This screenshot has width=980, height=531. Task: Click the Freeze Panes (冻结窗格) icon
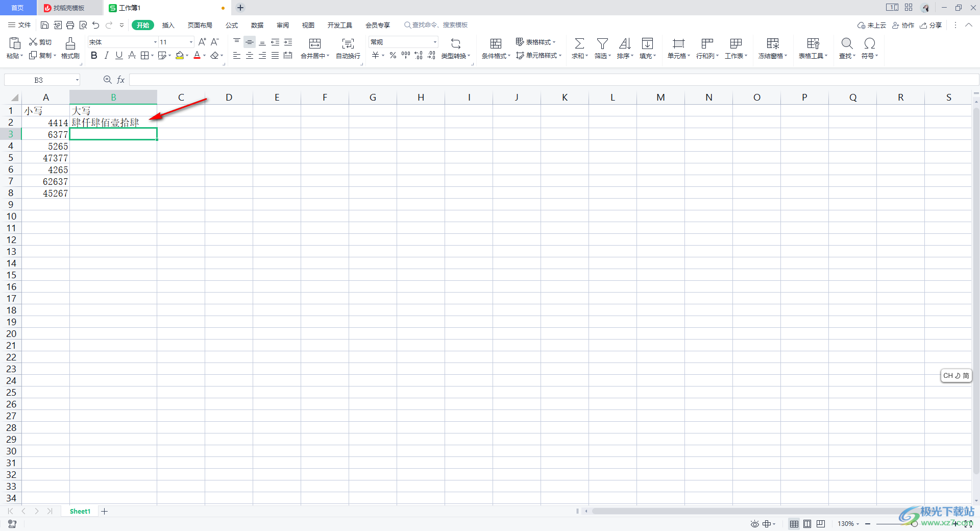[773, 43]
